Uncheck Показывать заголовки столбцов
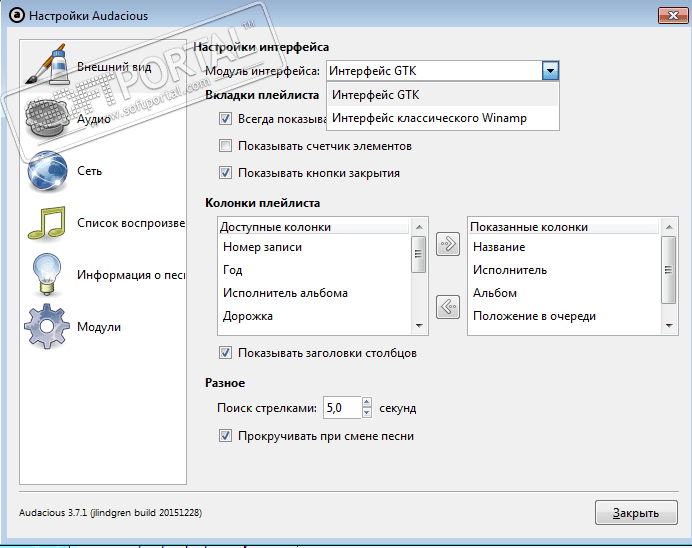 (225, 353)
